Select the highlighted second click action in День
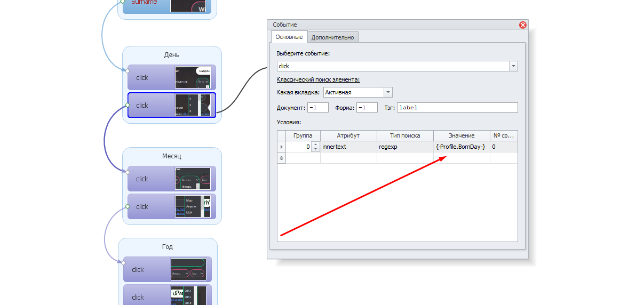Image resolution: width=644 pixels, height=305 pixels. 172,105
